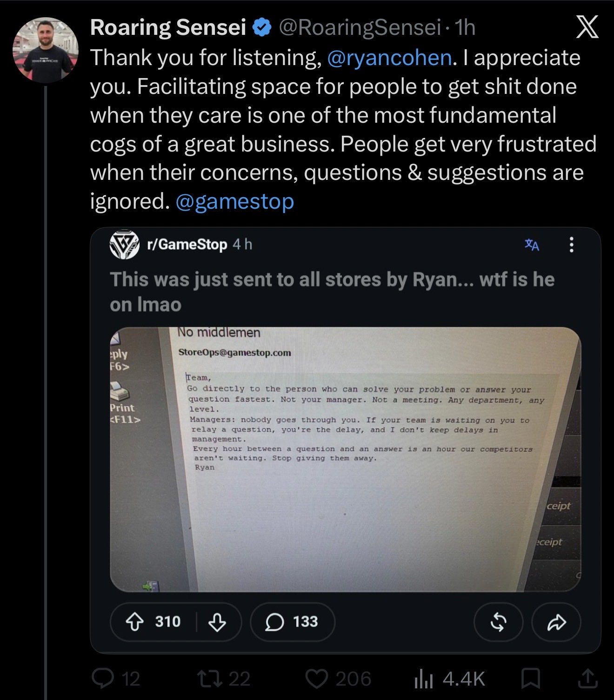Viewport: 614px width, 700px height.
Task: Click the verified badge next to Roaring Sensei
Action: tap(262, 28)
